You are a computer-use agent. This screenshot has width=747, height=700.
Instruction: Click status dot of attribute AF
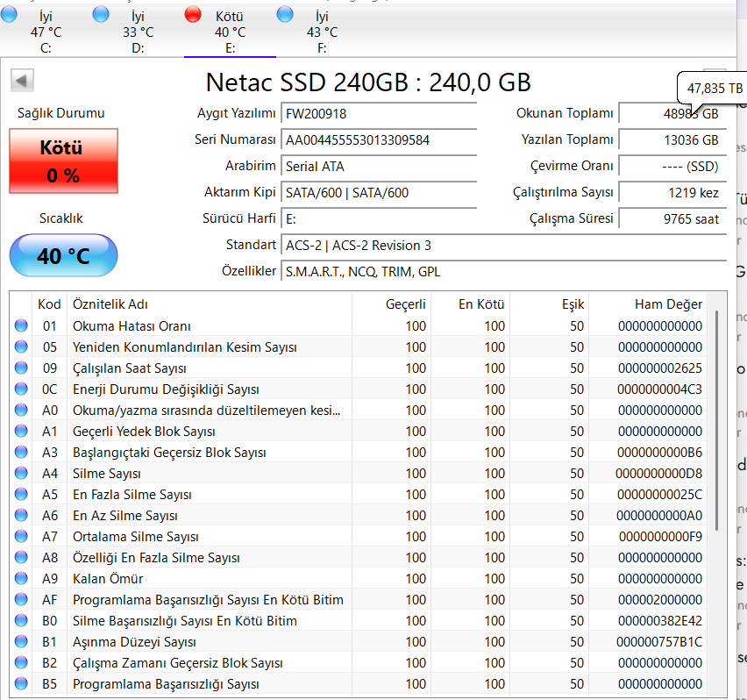tap(21, 599)
